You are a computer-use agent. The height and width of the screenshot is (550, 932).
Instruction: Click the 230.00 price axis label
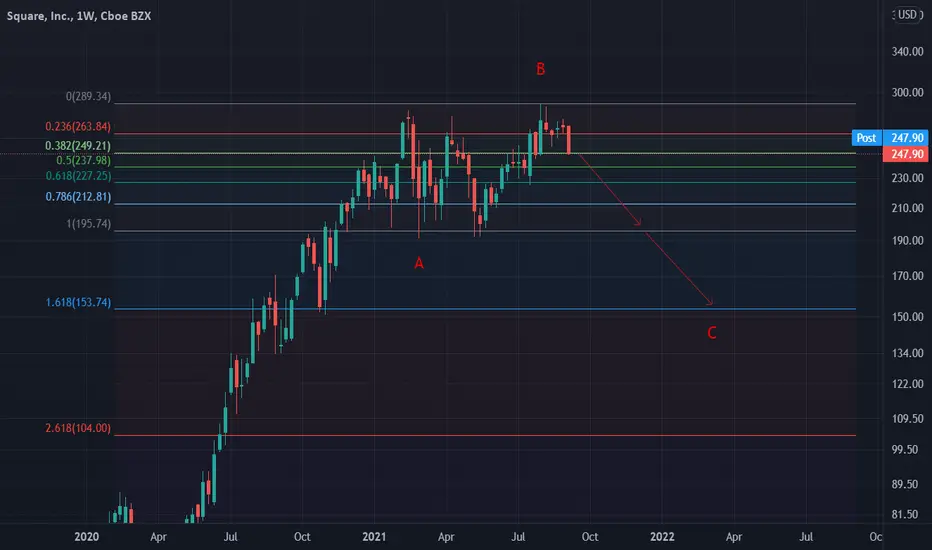pyautogui.click(x=907, y=178)
